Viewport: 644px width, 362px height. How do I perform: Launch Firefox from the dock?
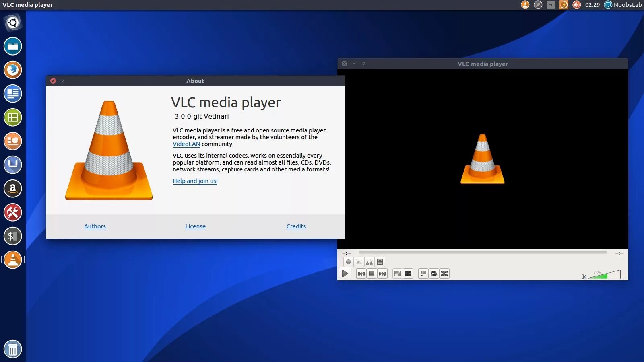click(13, 70)
